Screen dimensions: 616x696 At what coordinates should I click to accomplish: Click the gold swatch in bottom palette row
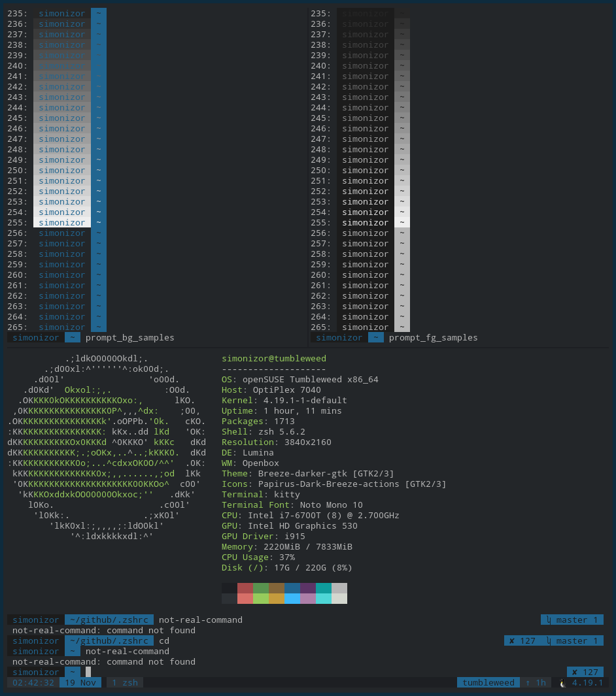coord(276,599)
